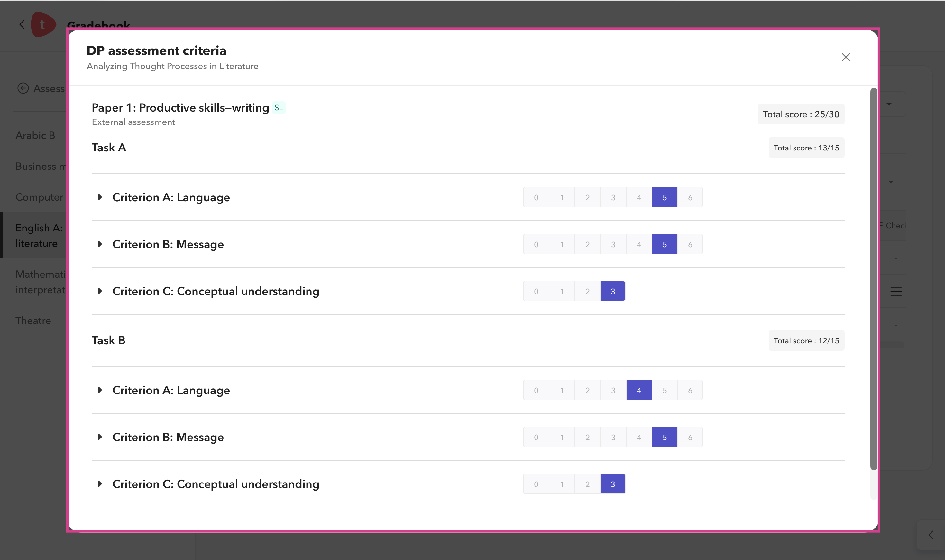The height and width of the screenshot is (560, 945).
Task: Set Task A Criterion A: Language to 2
Action: coord(587,197)
